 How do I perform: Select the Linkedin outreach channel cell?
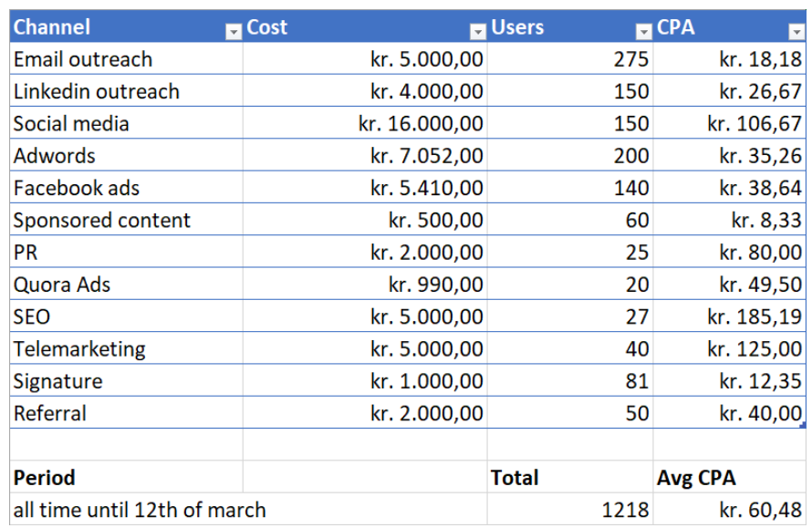[x=96, y=92]
